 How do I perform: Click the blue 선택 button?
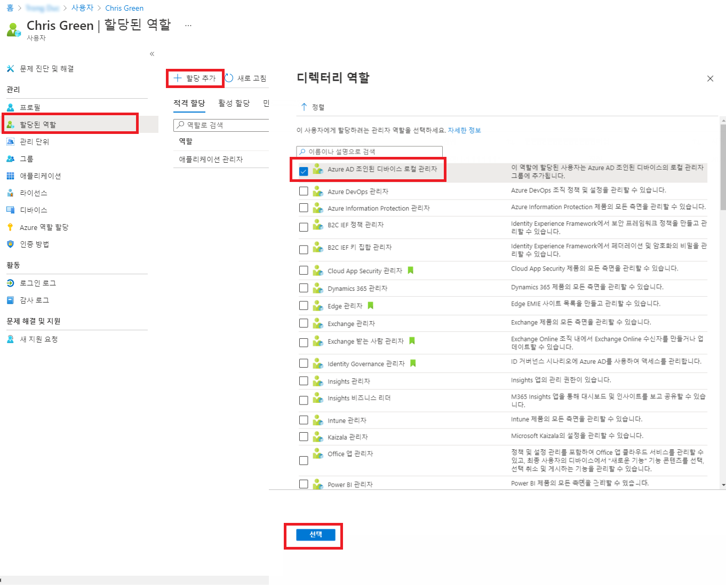(x=316, y=535)
